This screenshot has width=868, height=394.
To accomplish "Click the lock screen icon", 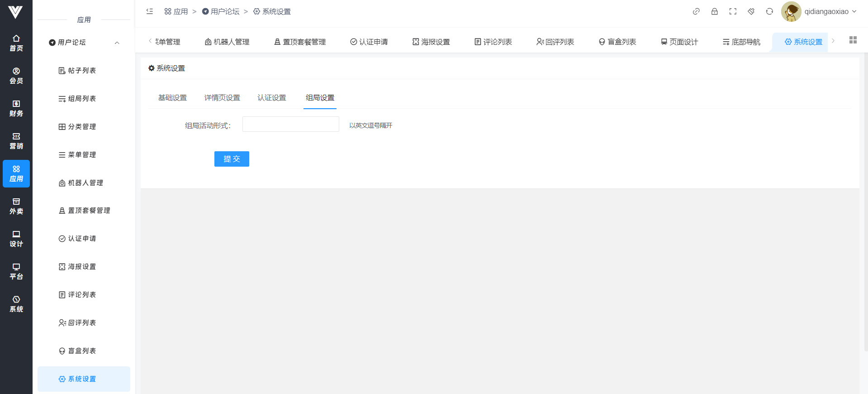I will [715, 11].
